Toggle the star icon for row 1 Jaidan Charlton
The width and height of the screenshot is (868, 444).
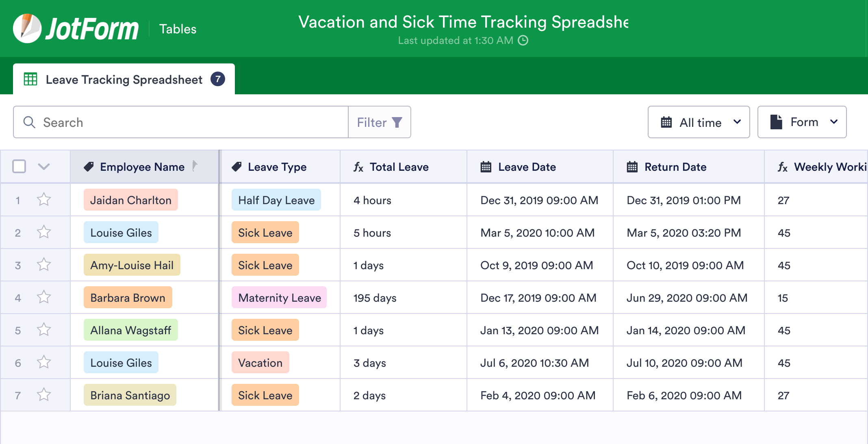coord(43,199)
